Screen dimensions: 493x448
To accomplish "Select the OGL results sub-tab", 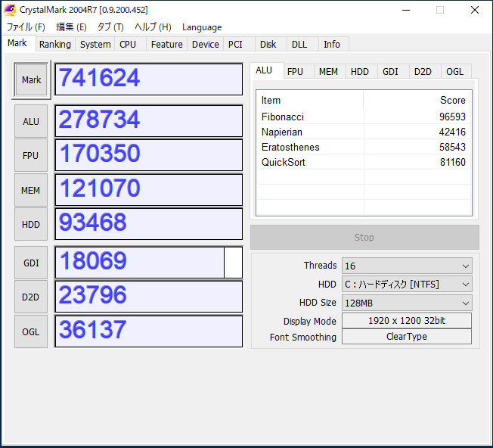I will point(454,71).
